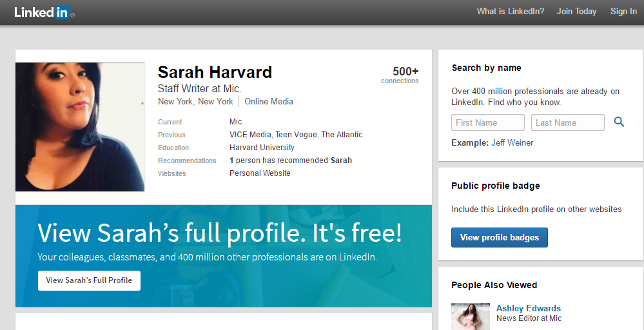Screen dimensions: 644x330
Task: Click the banner headline View Sarah's full profile
Action: tap(219, 233)
